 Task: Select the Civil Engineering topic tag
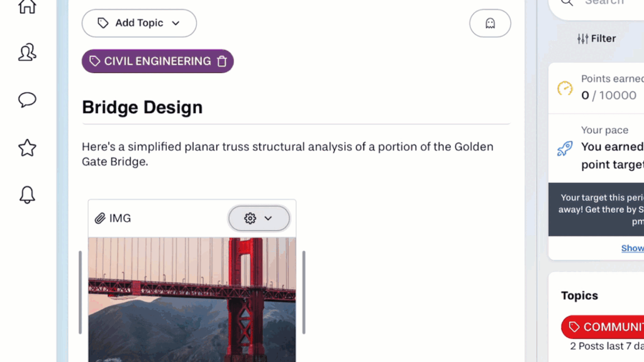click(x=150, y=61)
